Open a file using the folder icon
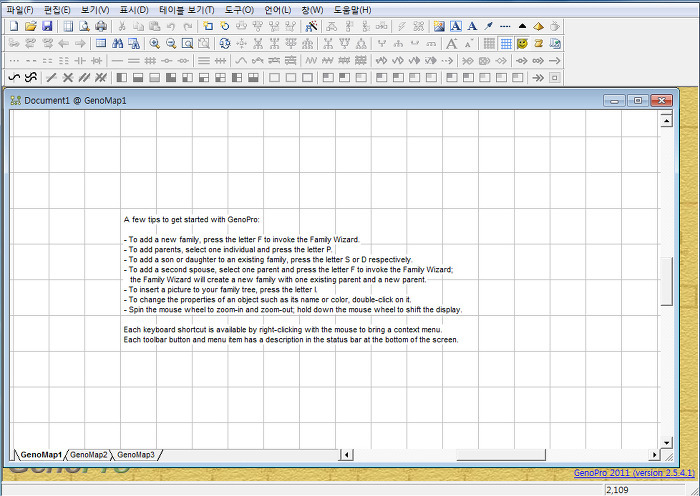 coord(30,26)
